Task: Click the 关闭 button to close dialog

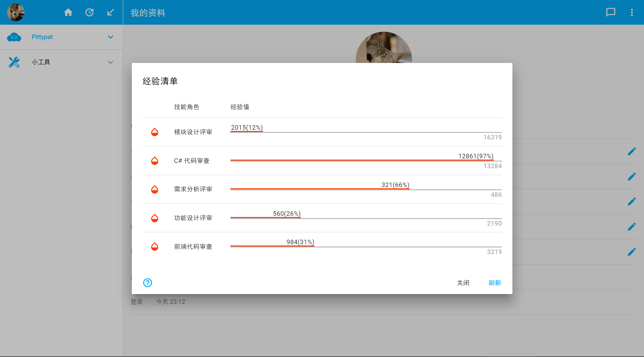Action: [463, 283]
